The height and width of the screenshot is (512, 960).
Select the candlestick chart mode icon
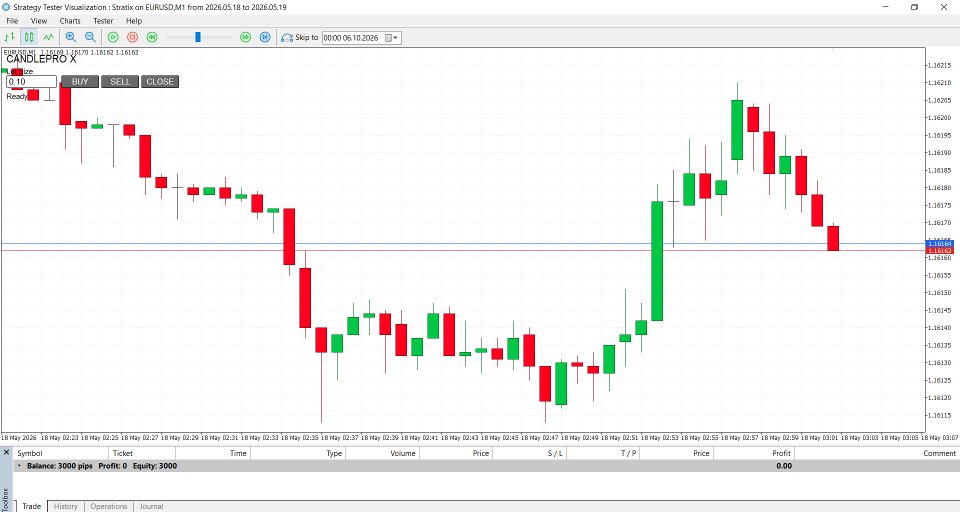pos(29,37)
